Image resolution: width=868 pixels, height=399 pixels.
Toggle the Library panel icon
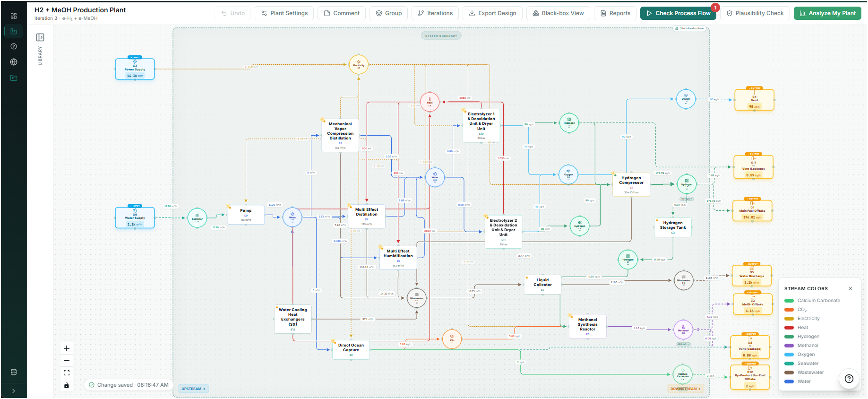(x=40, y=37)
